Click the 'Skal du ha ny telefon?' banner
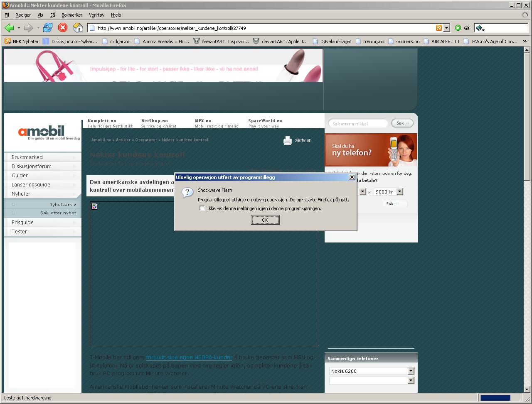Screen dimensions: 532x404 (371, 150)
